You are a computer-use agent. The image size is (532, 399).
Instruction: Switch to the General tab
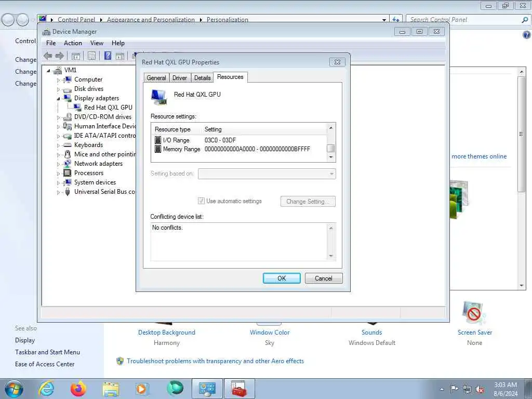click(x=156, y=78)
